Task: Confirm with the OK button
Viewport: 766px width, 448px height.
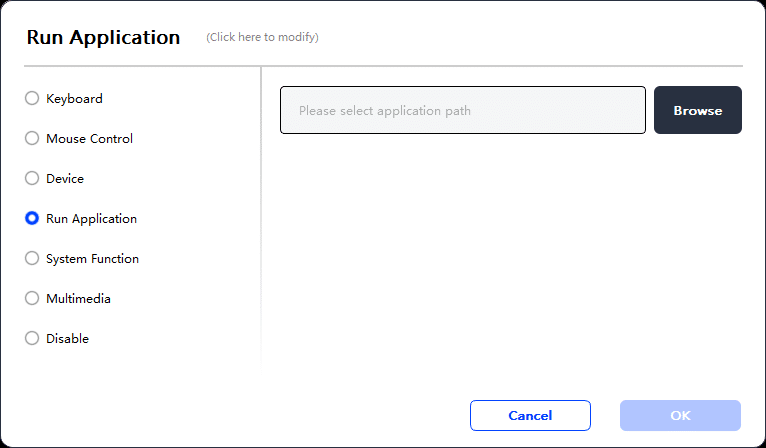Action: tap(680, 416)
